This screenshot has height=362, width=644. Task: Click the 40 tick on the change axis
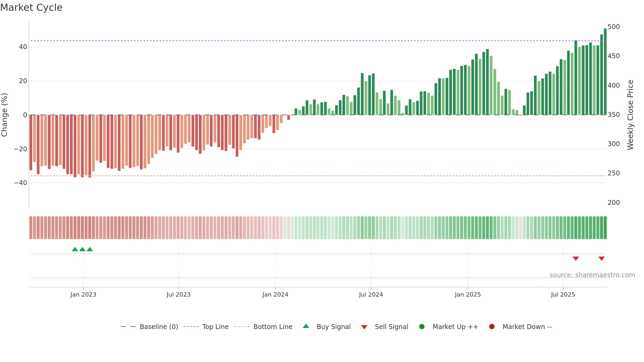(23, 47)
